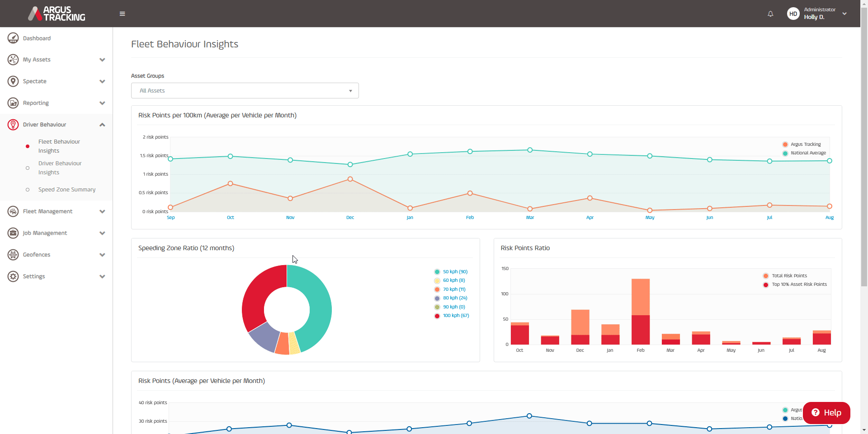
Task: Click the My Assets icon
Action: [x=13, y=60]
